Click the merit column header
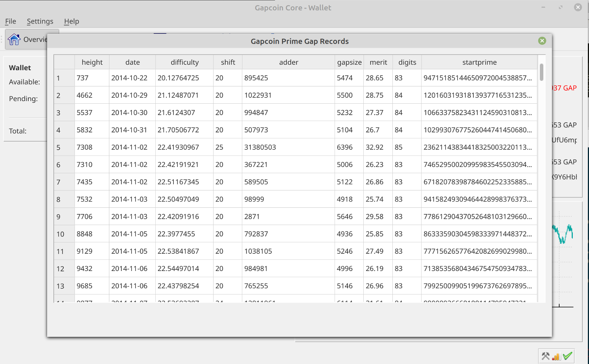This screenshot has height=364, width=589. [378, 62]
